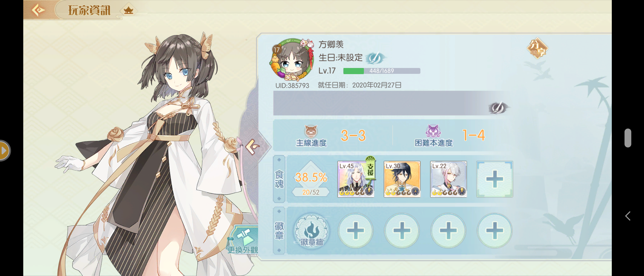644x276 pixels.
Task: Tap the 分享 share badge icon
Action: (537, 48)
